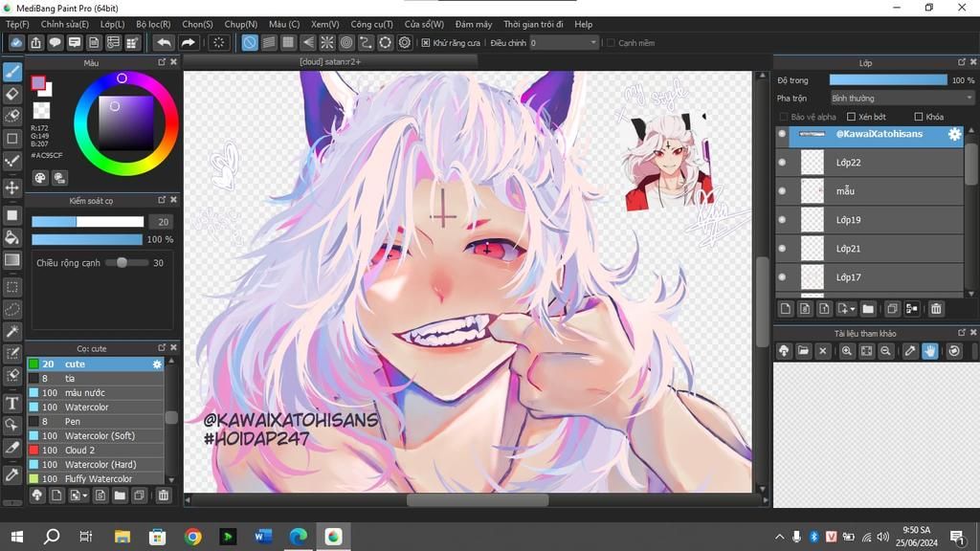Duplicate the selected layer
The height and width of the screenshot is (551, 980).
tap(893, 309)
